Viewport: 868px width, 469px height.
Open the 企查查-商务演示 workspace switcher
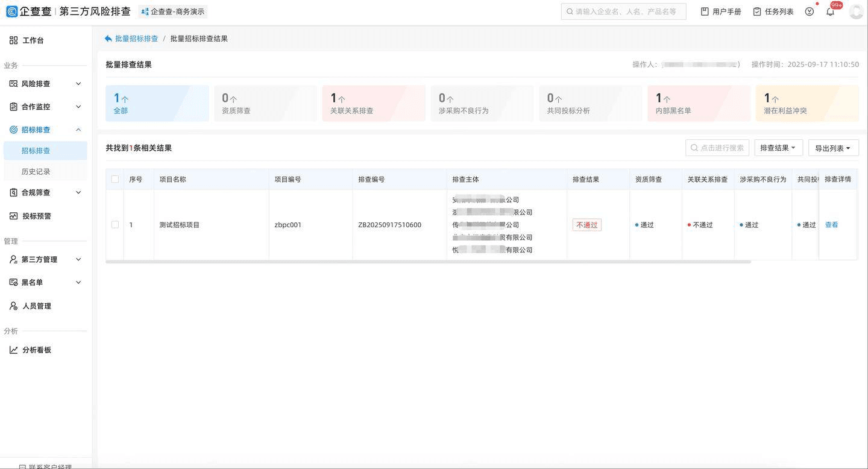pyautogui.click(x=173, y=11)
